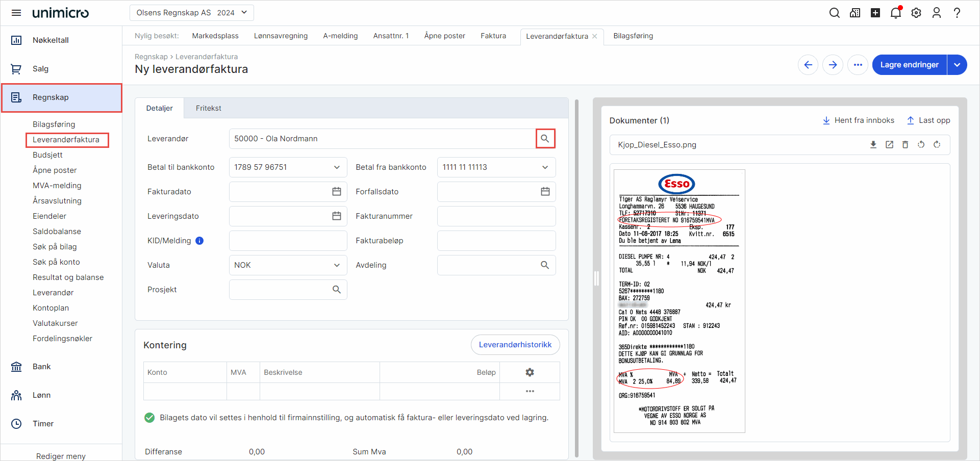
Task: Open the help question mark icon
Action: pyautogui.click(x=958, y=13)
